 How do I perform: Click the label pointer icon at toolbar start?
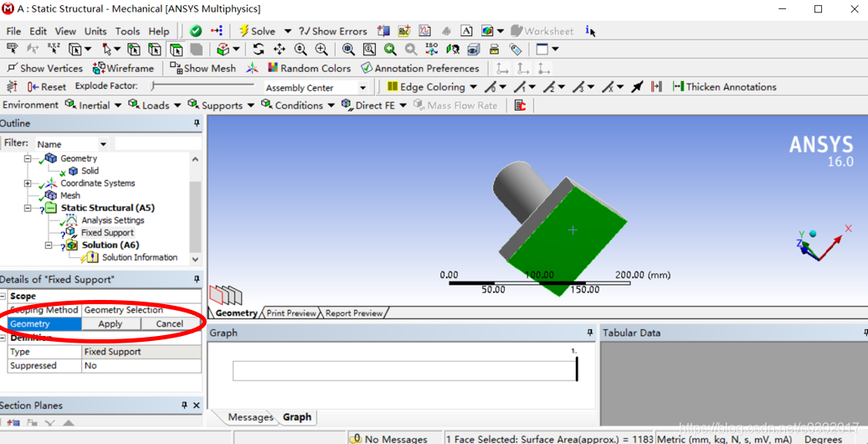[x=13, y=49]
